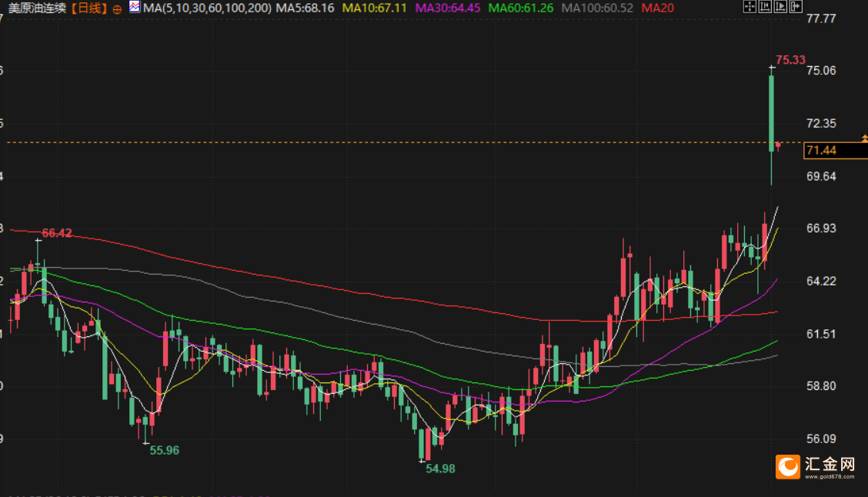The height and width of the screenshot is (497, 868).
Task: Click the current price tag 71.44
Action: click(836, 150)
